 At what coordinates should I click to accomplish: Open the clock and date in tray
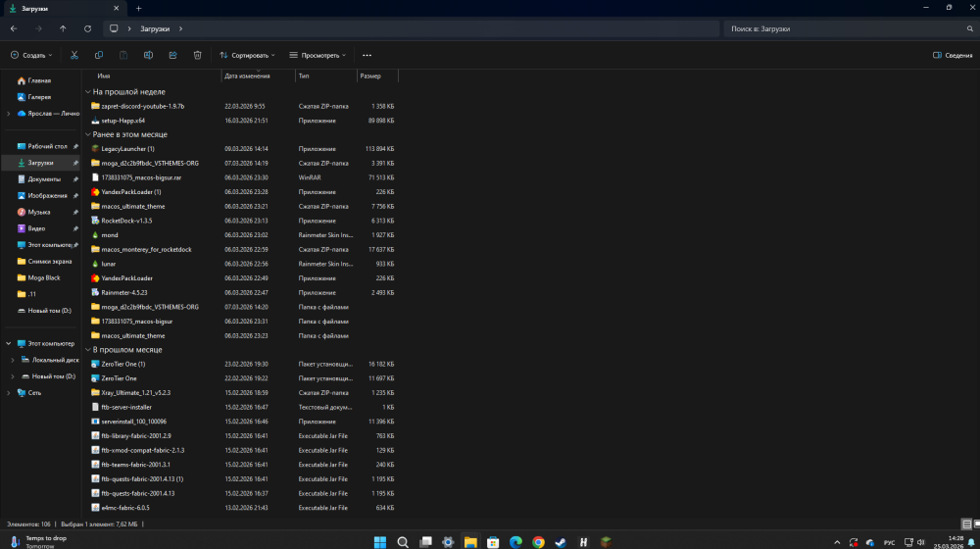pyautogui.click(x=949, y=542)
